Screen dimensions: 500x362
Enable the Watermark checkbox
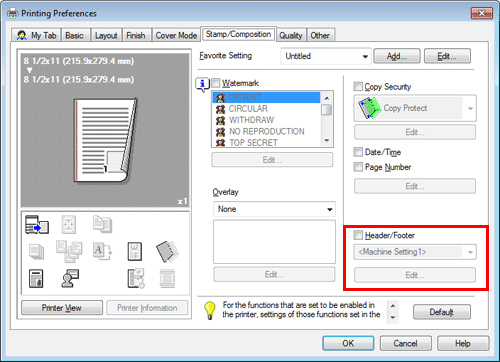coord(216,83)
